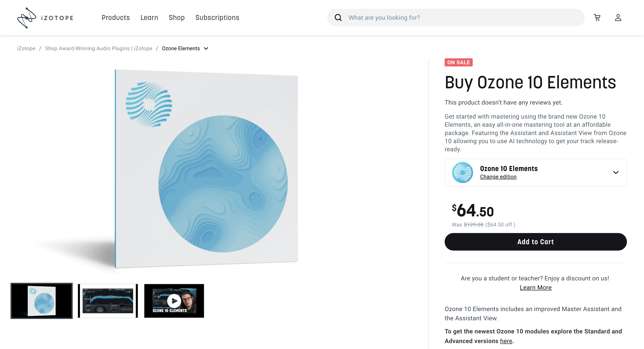This screenshot has width=644, height=349.
Task: Select the box art thumbnail
Action: click(41, 301)
